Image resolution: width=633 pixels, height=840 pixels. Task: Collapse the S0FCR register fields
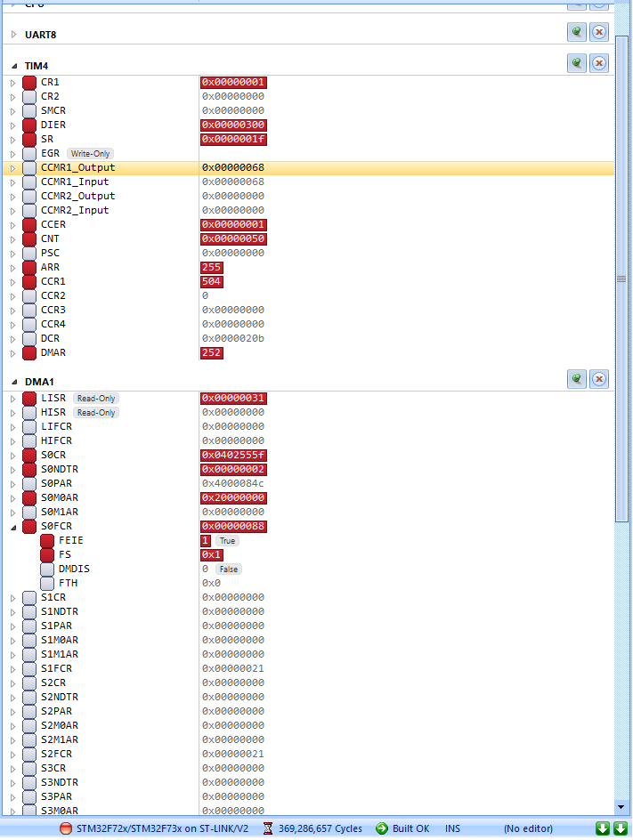coord(13,528)
